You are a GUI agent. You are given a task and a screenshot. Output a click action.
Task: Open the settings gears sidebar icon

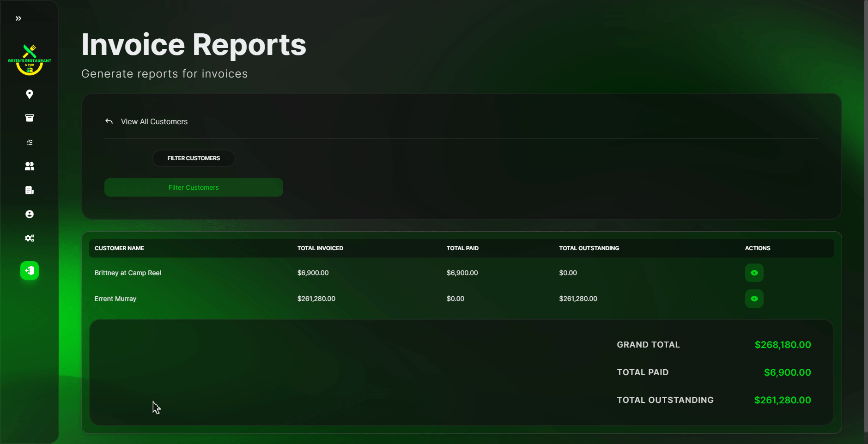pos(30,238)
